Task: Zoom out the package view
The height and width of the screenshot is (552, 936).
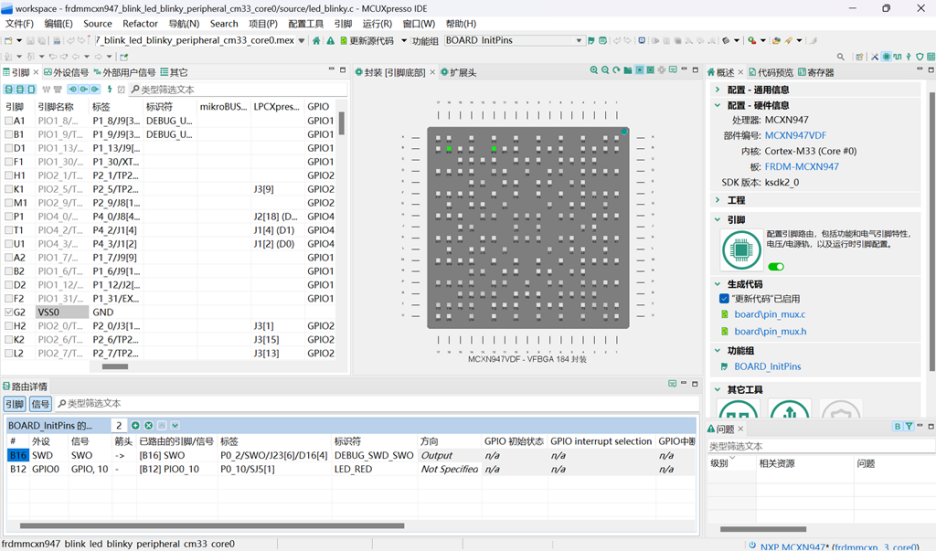Action: coord(605,70)
